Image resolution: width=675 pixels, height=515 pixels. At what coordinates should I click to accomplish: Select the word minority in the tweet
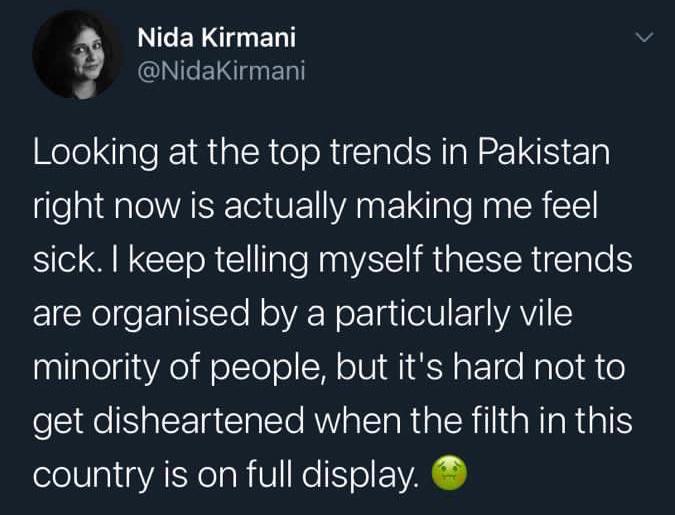tap(96, 369)
